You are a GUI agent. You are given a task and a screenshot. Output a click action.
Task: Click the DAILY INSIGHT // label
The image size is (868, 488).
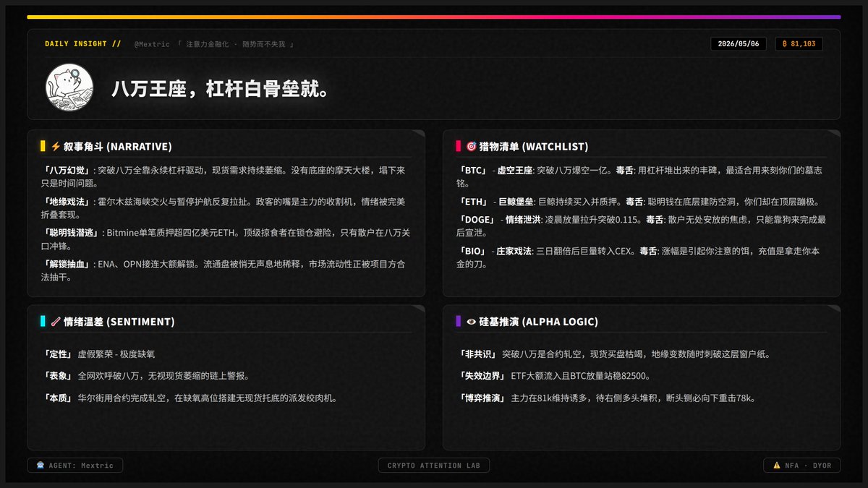[x=83, y=44]
